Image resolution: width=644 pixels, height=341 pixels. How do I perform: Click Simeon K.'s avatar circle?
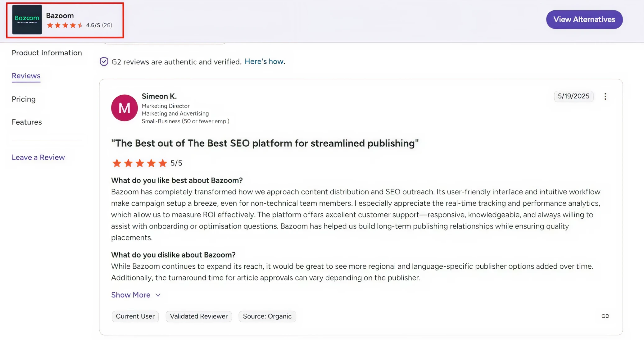(124, 108)
